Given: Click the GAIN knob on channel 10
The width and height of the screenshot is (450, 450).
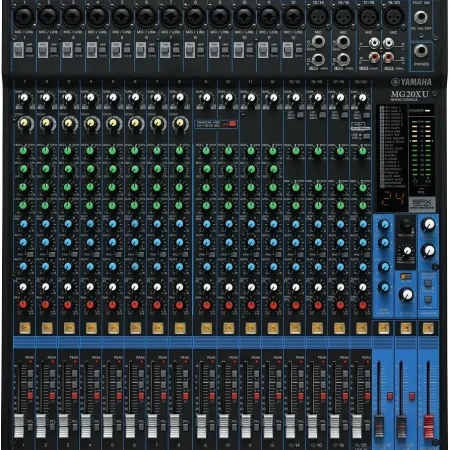Looking at the screenshot, I should tap(229, 98).
